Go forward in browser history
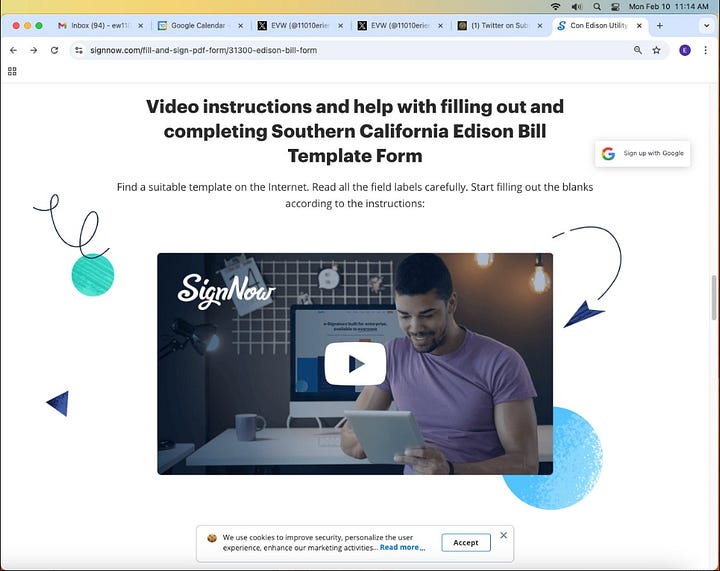 point(34,50)
